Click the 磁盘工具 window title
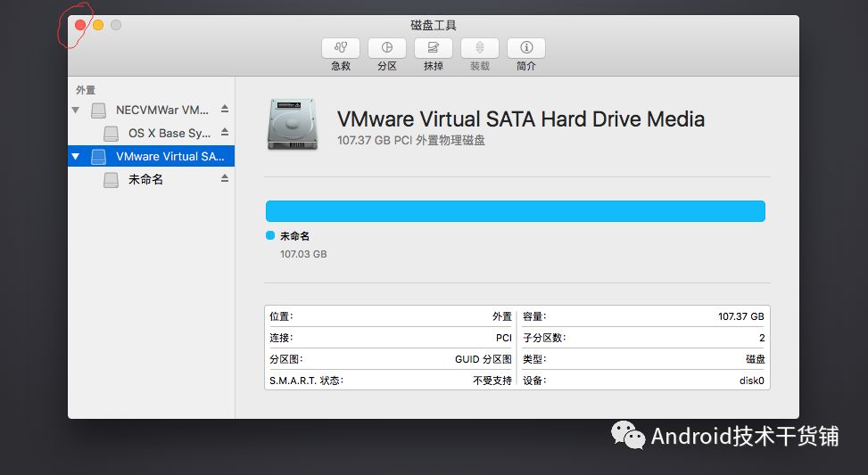Image resolution: width=868 pixels, height=475 pixels. [x=434, y=26]
